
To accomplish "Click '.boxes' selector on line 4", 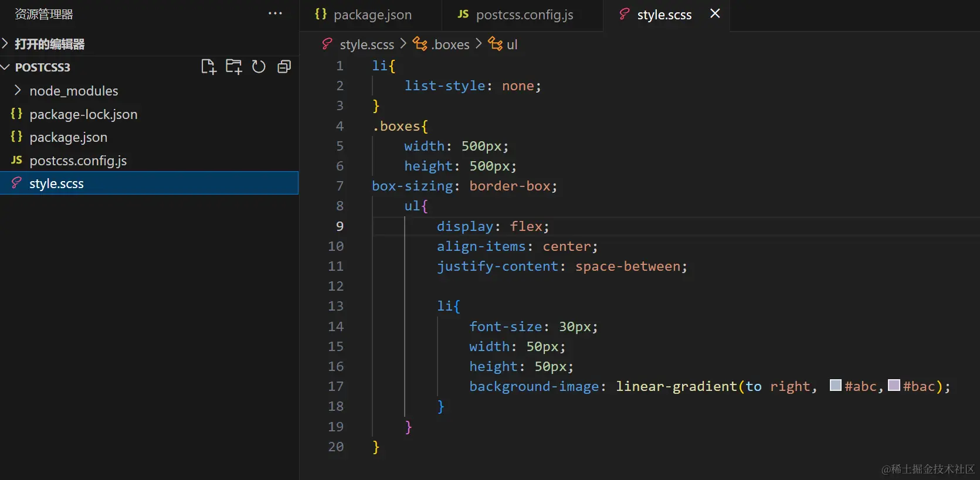I will [x=396, y=126].
